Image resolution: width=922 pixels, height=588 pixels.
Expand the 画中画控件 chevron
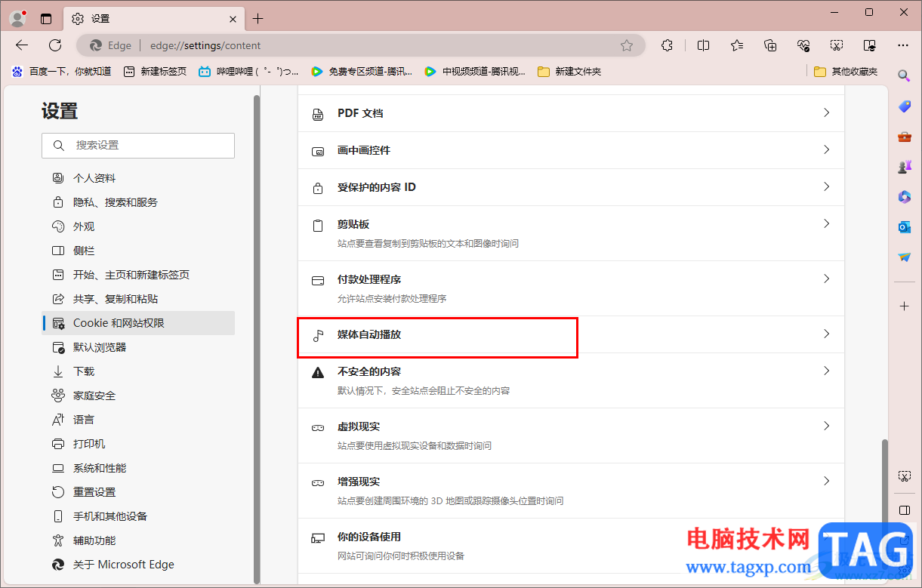click(826, 149)
